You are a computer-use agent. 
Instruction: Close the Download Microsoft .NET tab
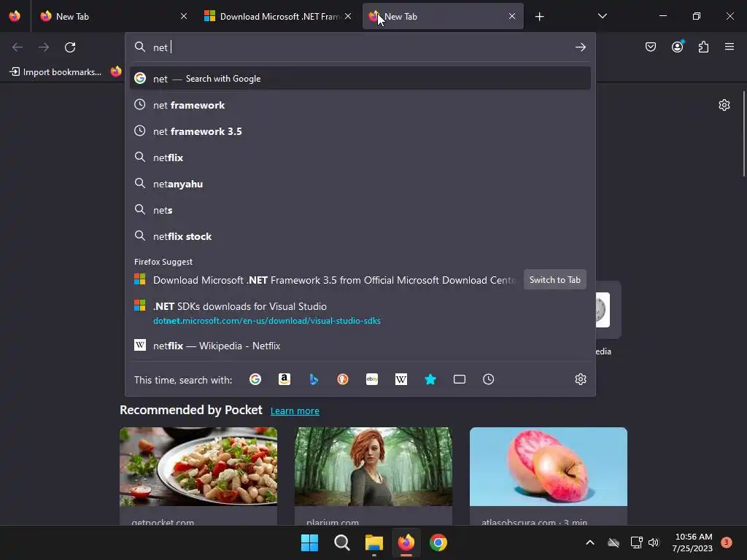tap(348, 17)
